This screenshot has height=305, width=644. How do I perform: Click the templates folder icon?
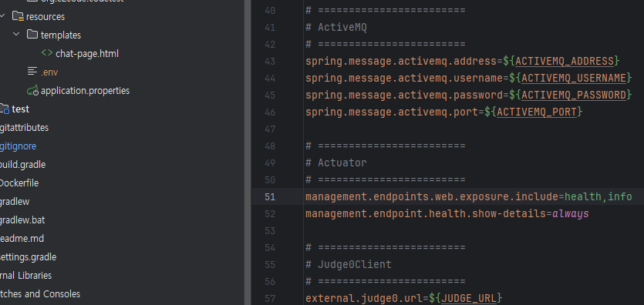32,35
